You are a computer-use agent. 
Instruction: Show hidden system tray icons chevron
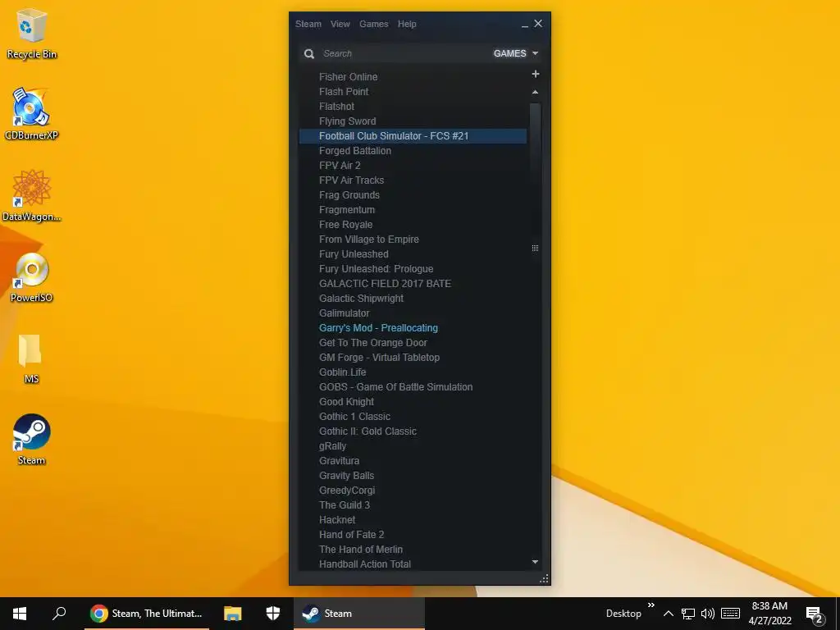pos(668,614)
